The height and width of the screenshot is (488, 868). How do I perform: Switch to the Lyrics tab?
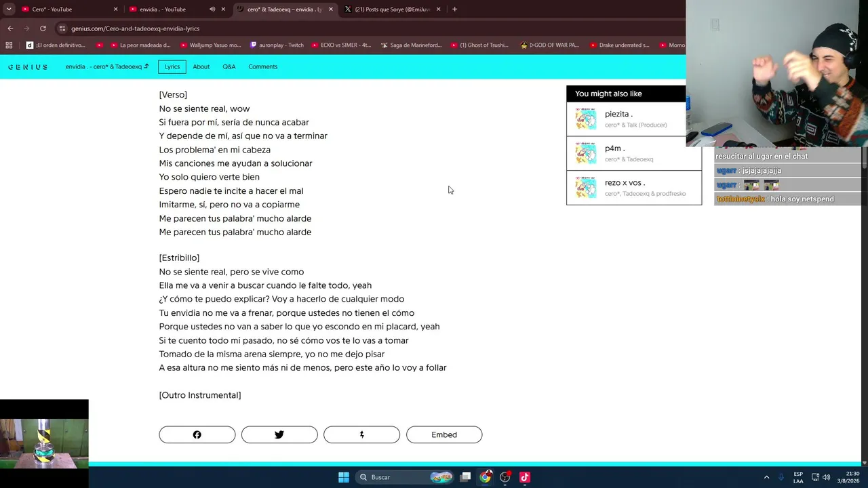172,66
